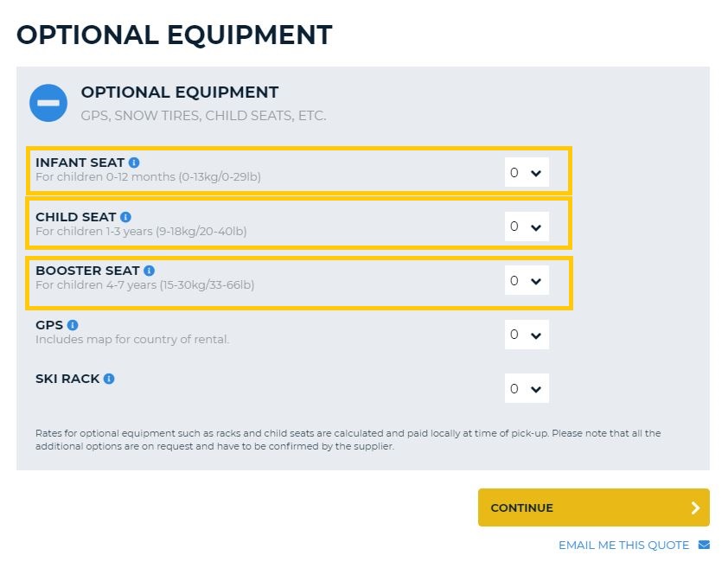This screenshot has width=728, height=568.
Task: Click the Booster Seat label text
Action: click(87, 271)
